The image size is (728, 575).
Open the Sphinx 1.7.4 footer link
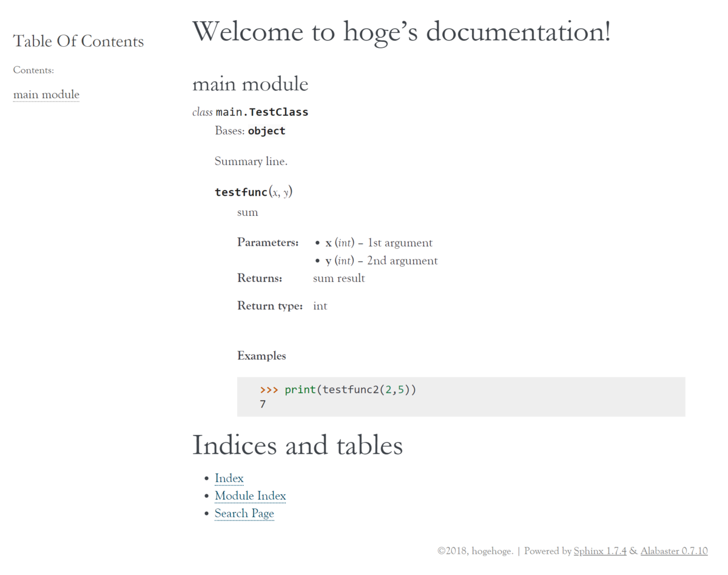point(600,551)
